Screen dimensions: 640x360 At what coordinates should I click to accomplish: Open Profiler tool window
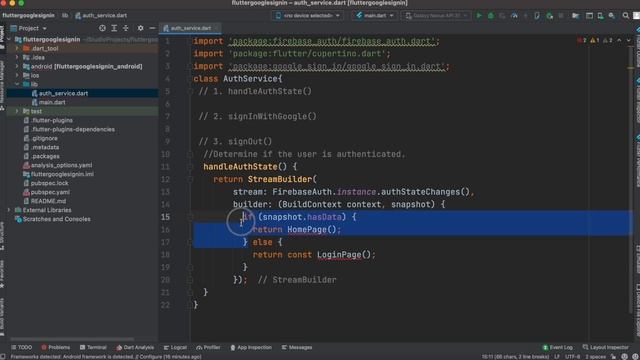208,347
